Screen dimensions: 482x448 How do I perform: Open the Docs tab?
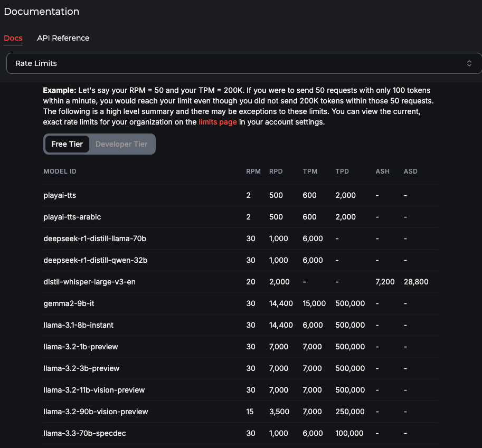pyautogui.click(x=13, y=38)
